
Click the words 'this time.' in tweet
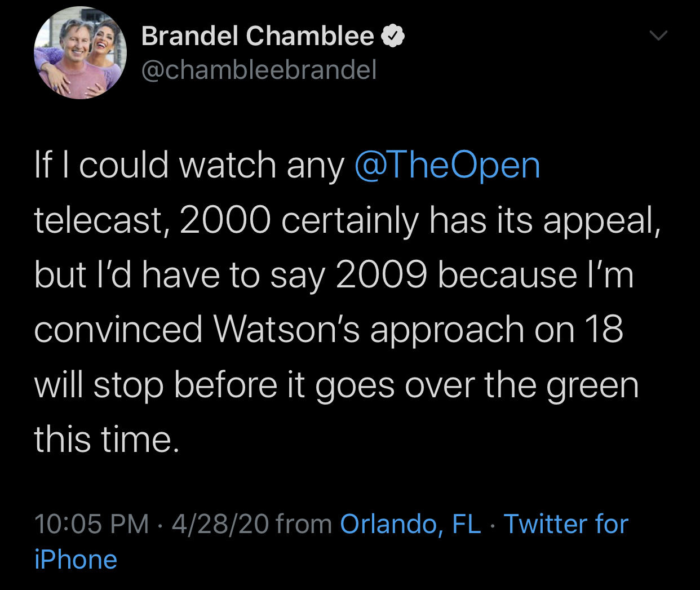tap(107, 440)
